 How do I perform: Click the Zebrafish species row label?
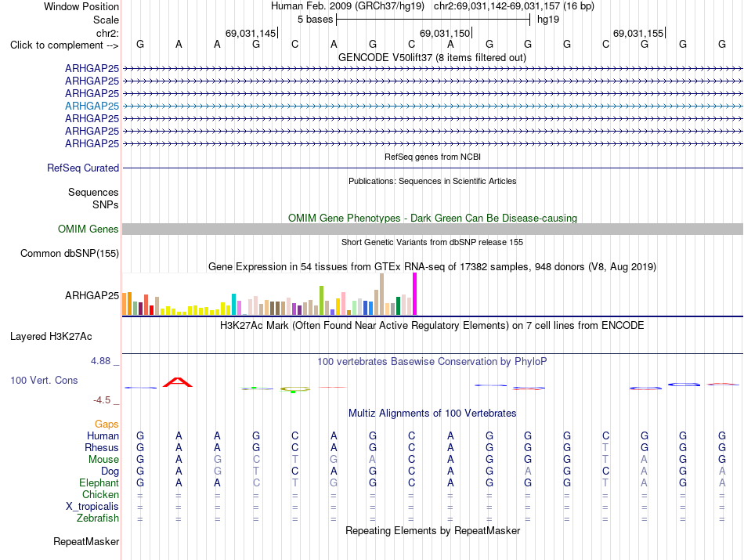click(98, 518)
